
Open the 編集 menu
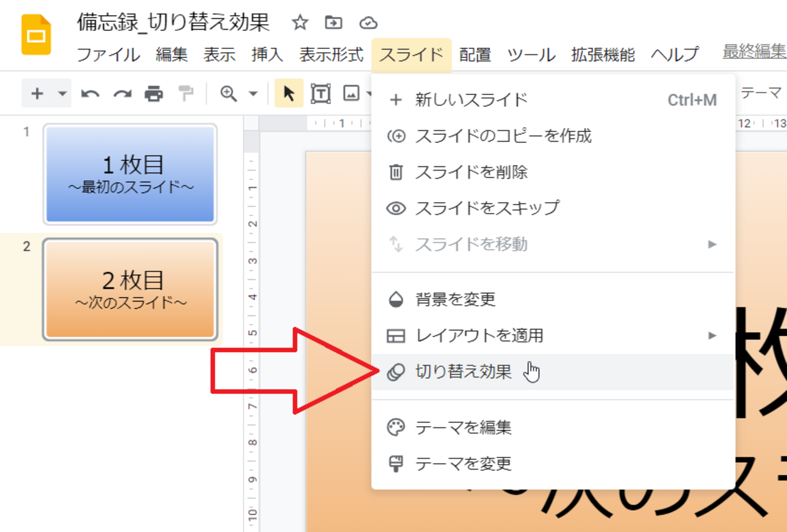point(172,55)
